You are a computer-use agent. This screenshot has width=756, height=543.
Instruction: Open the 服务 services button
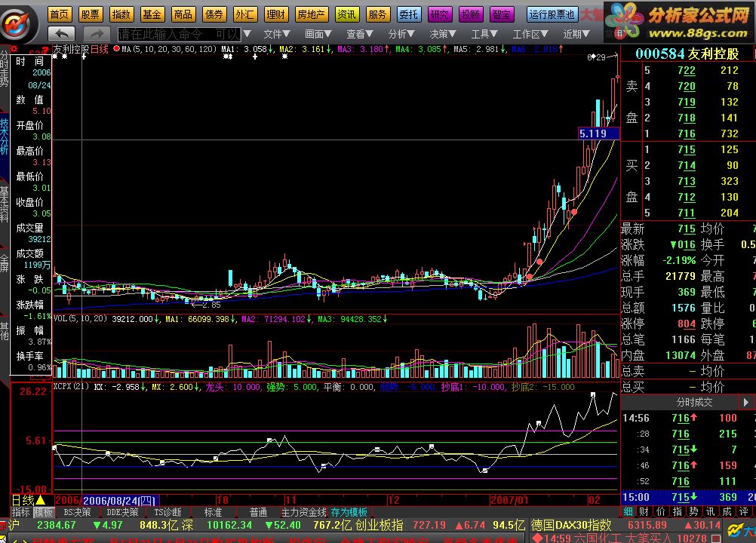[x=377, y=14]
